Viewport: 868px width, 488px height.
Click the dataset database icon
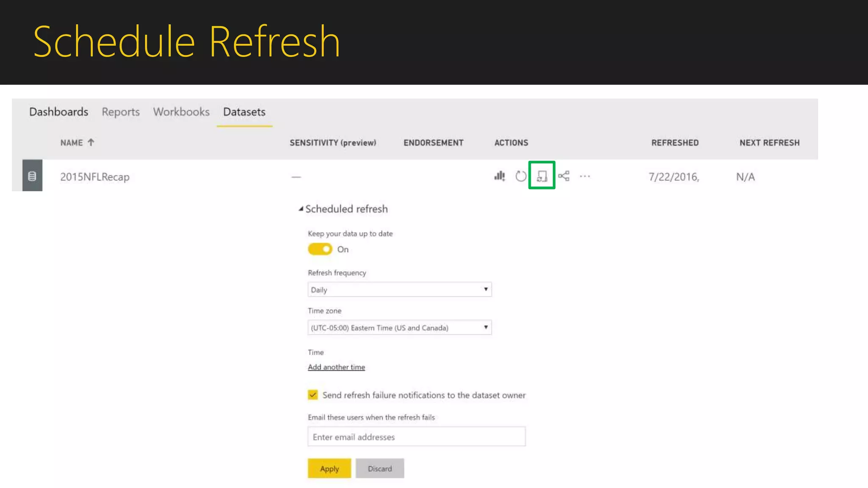pyautogui.click(x=32, y=175)
